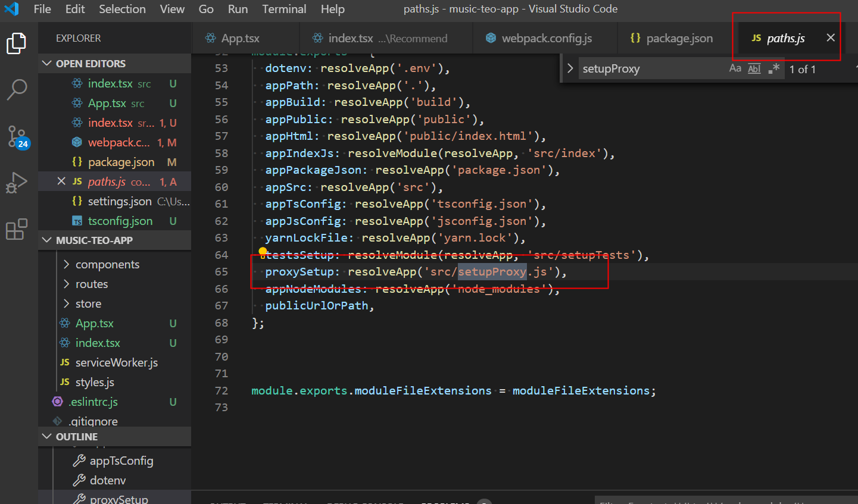Switch to the package.json editor tab

678,38
